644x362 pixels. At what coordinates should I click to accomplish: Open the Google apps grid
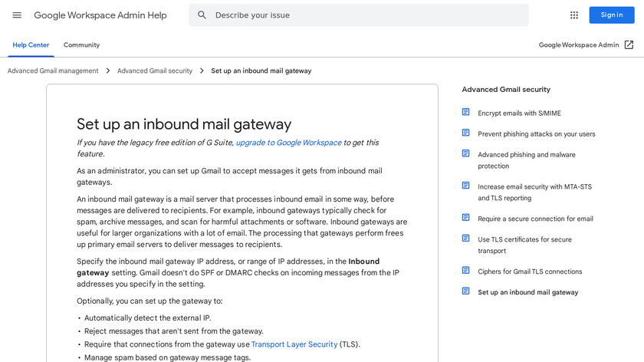click(574, 15)
